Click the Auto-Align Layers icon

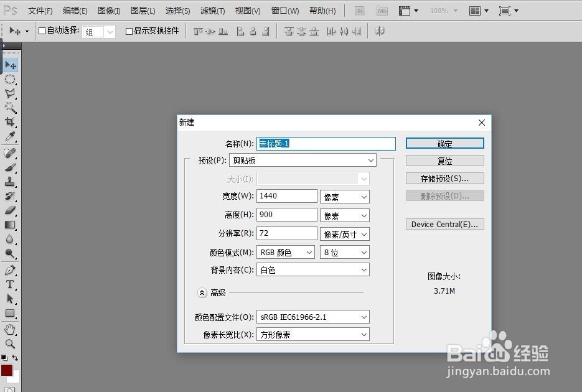pos(379,31)
